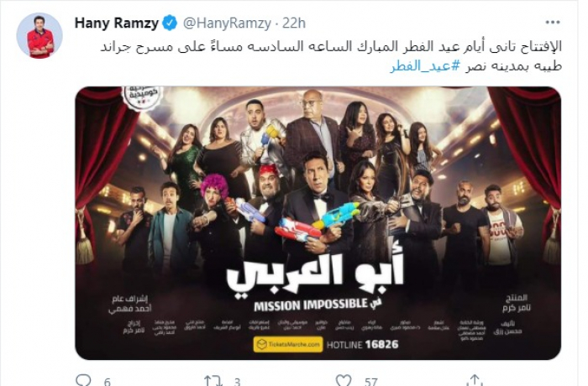Screen dimensions: 588x386
Task: Retweet this post using the arrows icon
Action: point(213,380)
